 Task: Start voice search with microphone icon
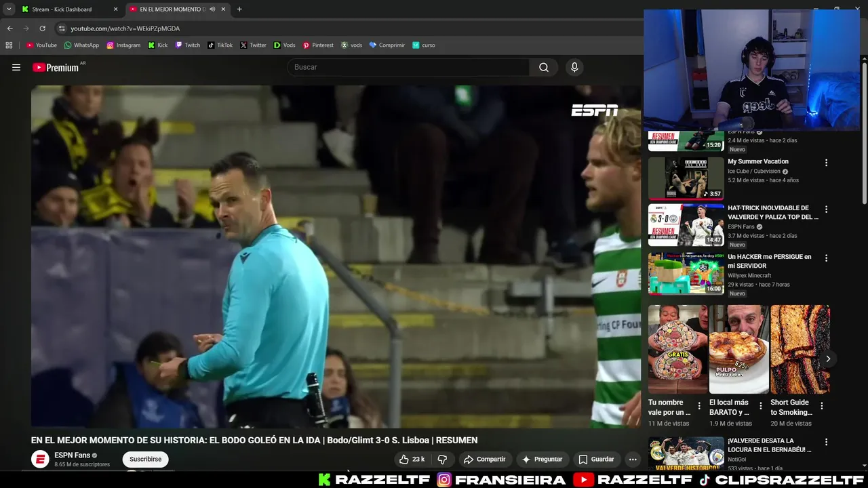tap(574, 67)
